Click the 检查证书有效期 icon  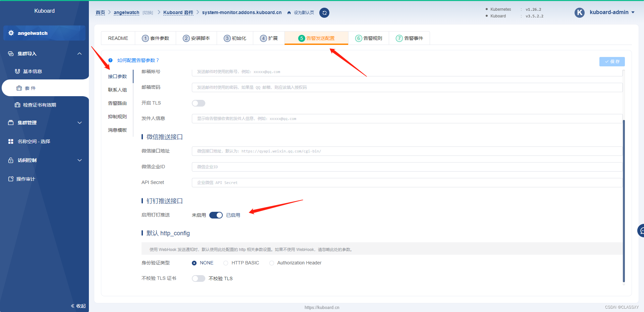point(17,105)
